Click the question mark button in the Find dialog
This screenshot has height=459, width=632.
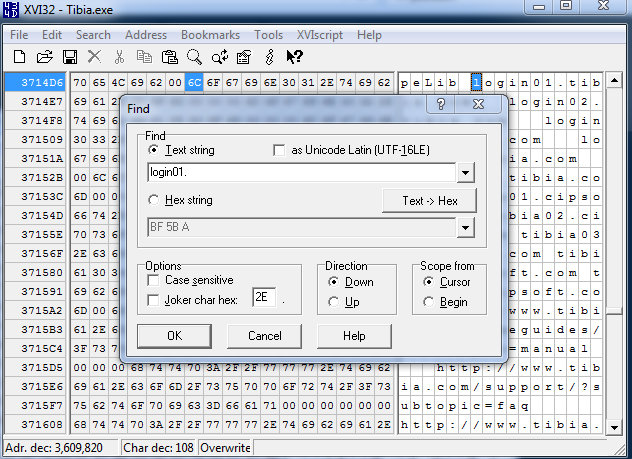pyautogui.click(x=441, y=104)
